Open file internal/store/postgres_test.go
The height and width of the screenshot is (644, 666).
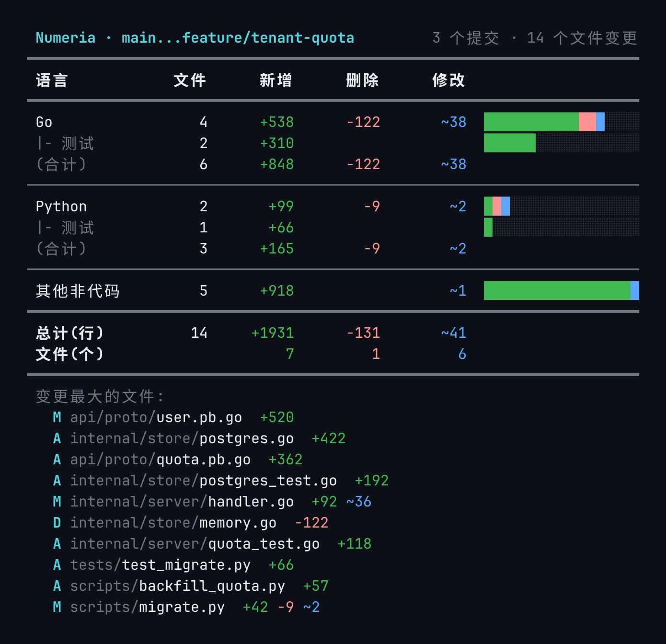pyautogui.click(x=204, y=481)
